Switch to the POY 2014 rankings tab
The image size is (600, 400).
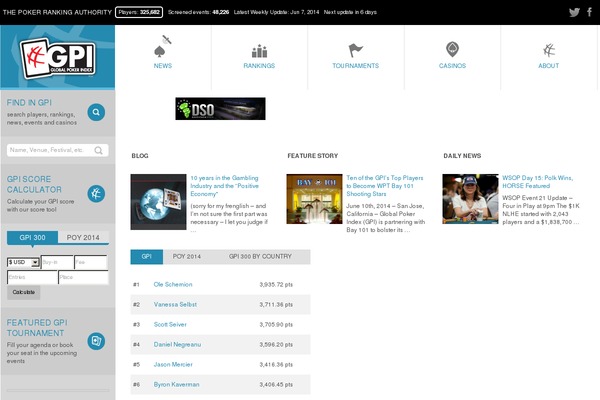tap(187, 256)
